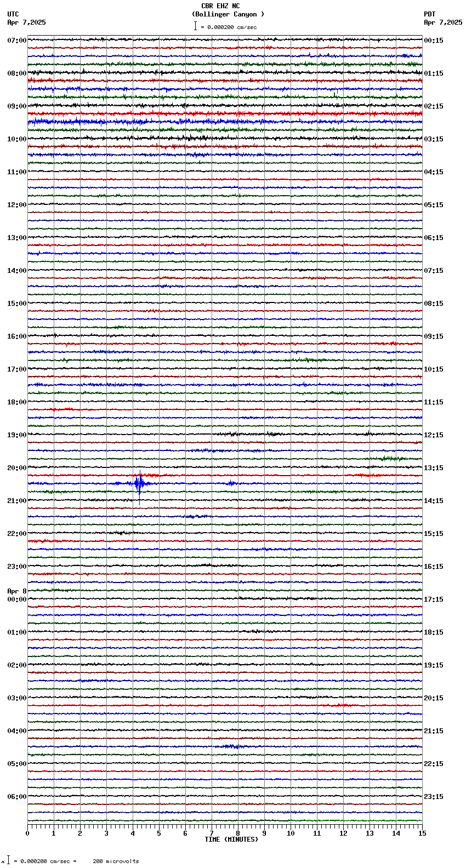Click the '06:00' UTC time label

[17, 797]
